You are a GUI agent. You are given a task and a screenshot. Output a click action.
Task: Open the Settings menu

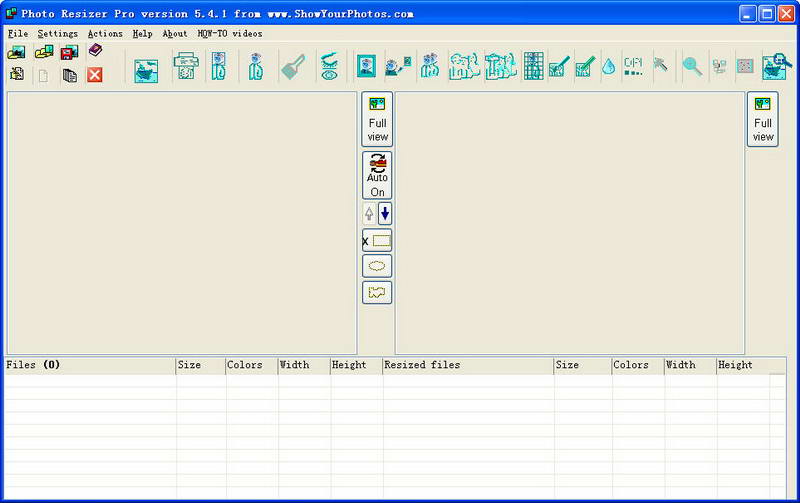[x=57, y=33]
